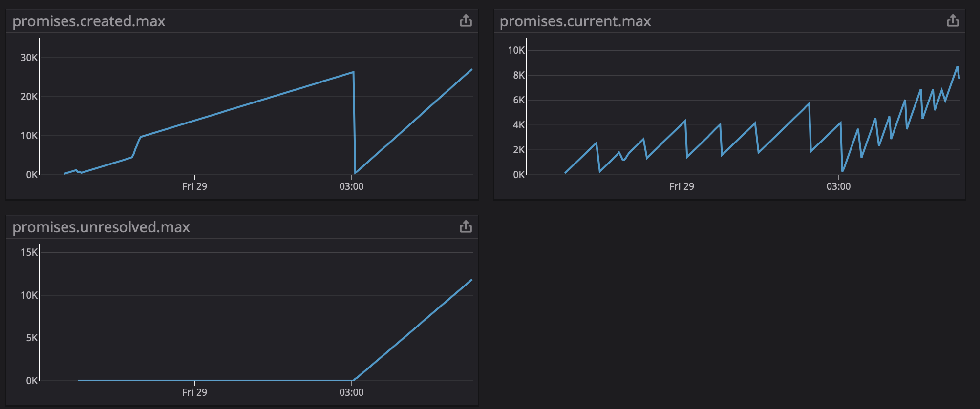Click the 10K axis label in current graph
980x409 pixels.
[516, 50]
